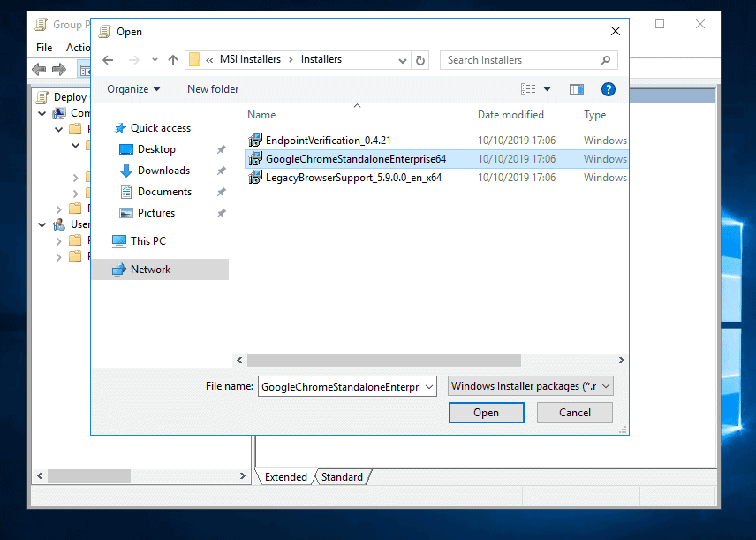756x540 pixels.
Task: Open the recent locations dropdown arrow
Action: tap(155, 60)
